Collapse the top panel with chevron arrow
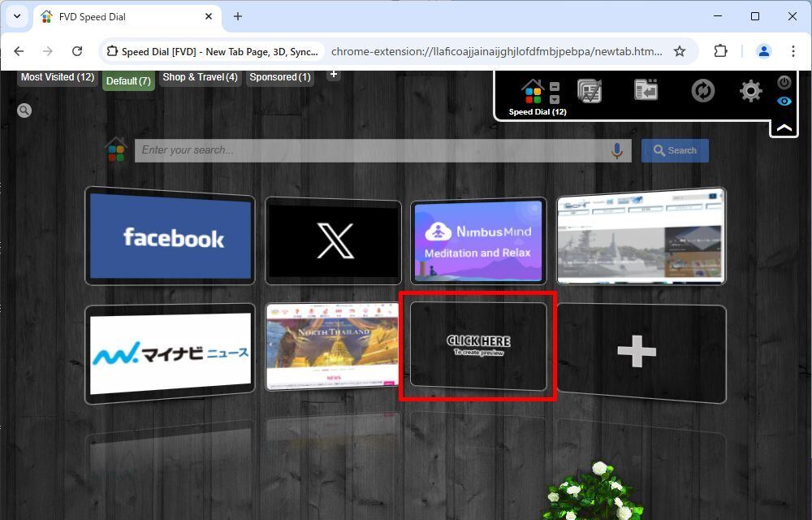 point(784,128)
